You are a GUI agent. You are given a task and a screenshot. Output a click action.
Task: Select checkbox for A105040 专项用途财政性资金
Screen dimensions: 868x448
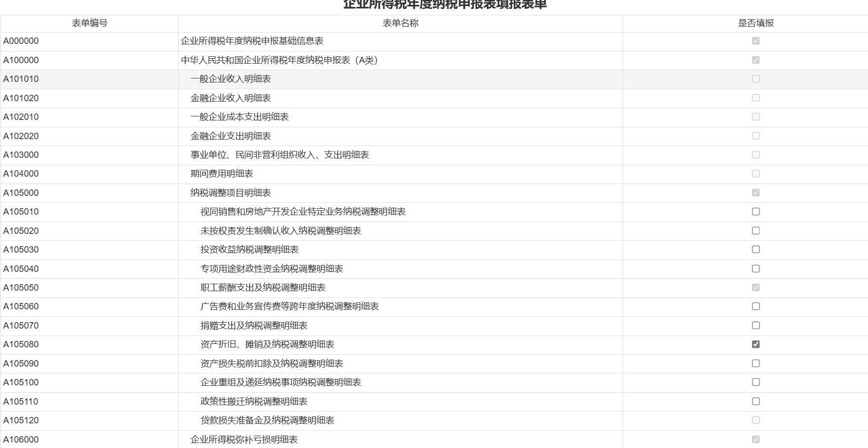pyautogui.click(x=755, y=269)
